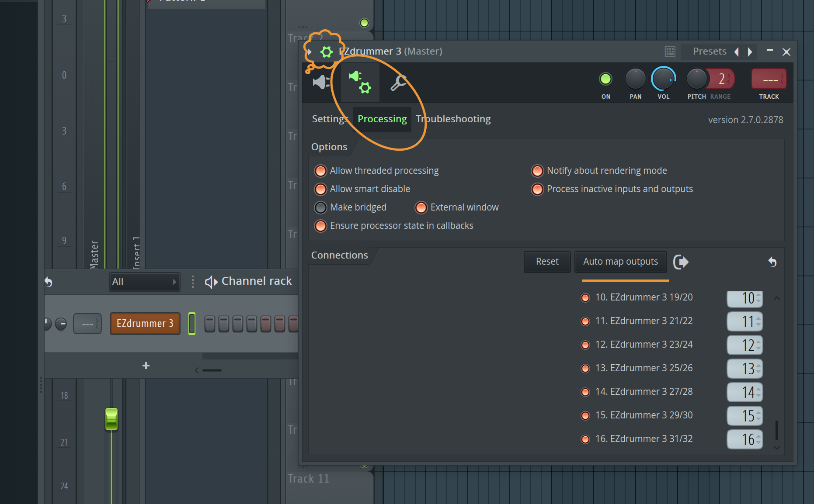The image size is (814, 504).
Task: Select the Processing tab
Action: (x=382, y=119)
